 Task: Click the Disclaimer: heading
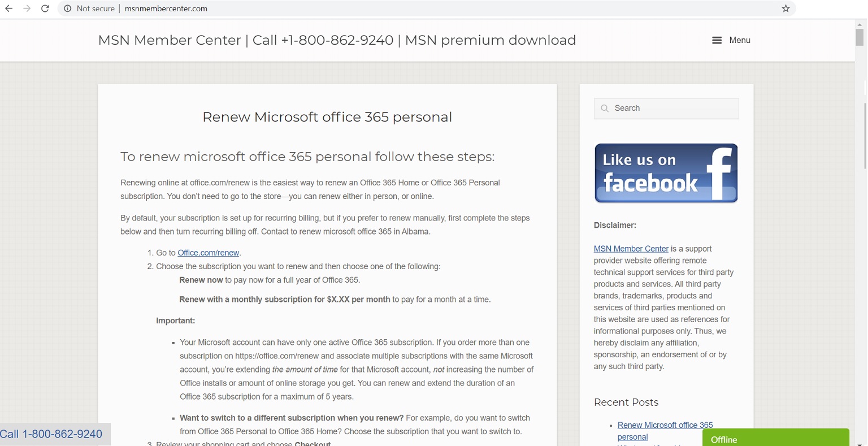click(615, 225)
